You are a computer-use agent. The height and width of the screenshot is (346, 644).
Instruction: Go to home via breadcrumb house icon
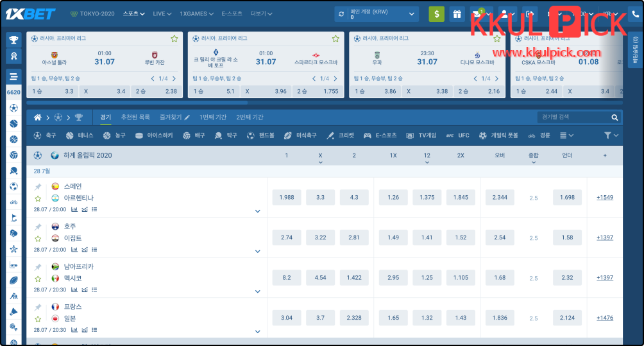pos(37,117)
